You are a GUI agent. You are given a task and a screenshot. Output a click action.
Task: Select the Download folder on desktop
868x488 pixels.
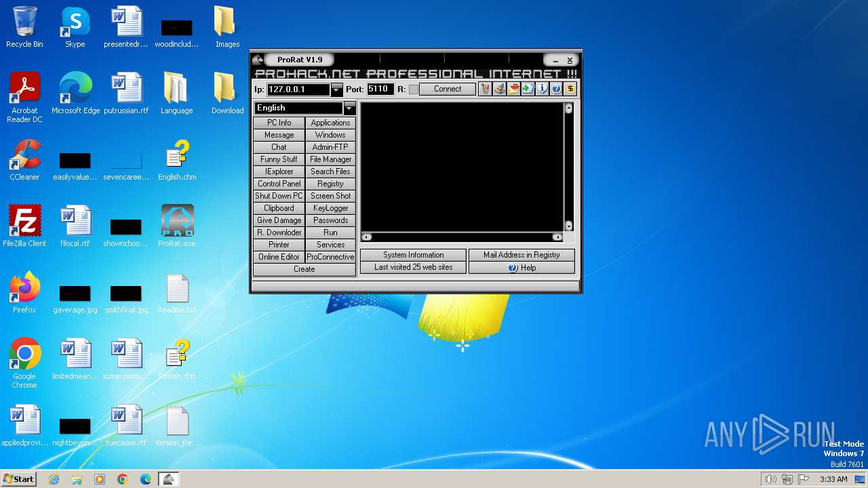click(227, 94)
